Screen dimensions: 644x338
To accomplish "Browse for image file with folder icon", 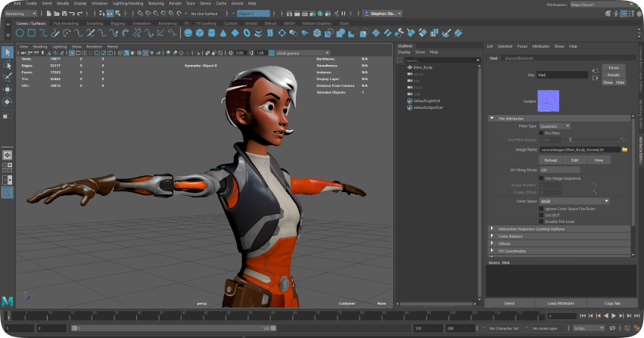I will point(624,150).
